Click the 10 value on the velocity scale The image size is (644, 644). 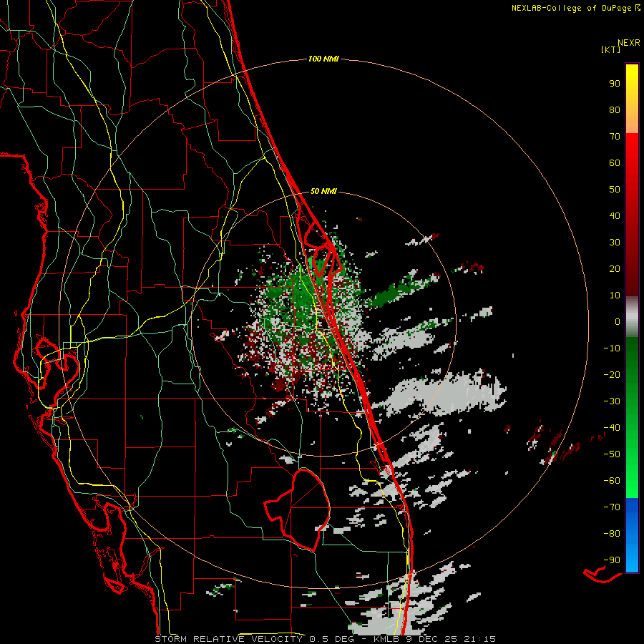(615, 296)
